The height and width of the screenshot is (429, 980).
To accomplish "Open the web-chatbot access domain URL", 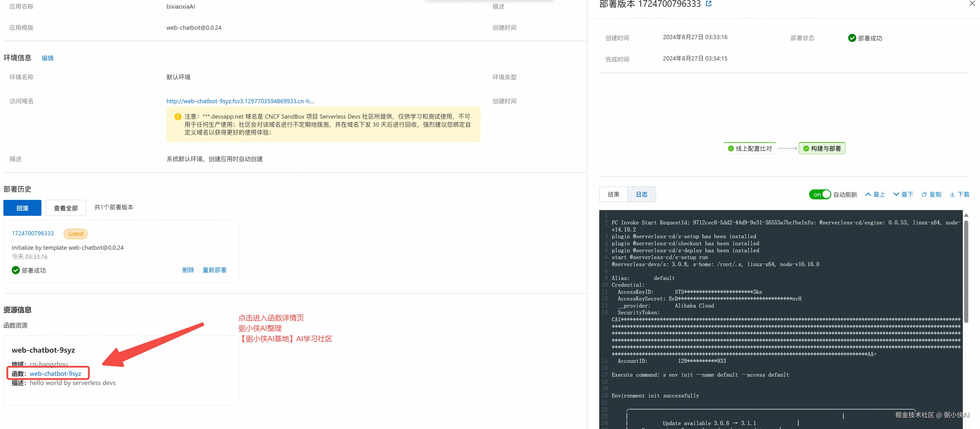I will pyautogui.click(x=240, y=101).
